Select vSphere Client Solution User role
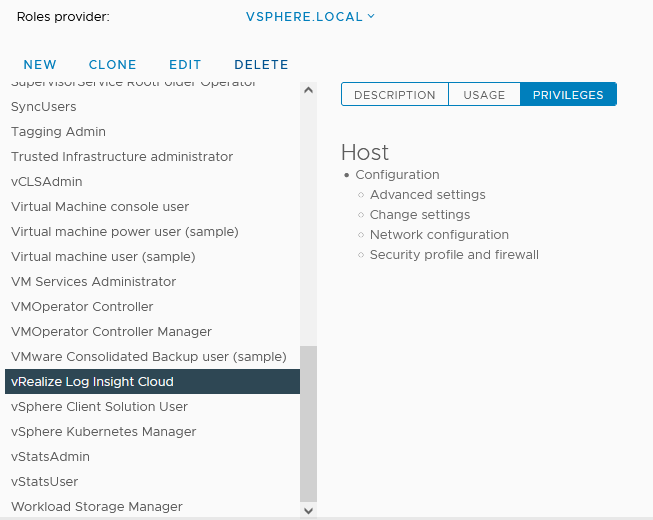The width and height of the screenshot is (653, 520). point(152,406)
